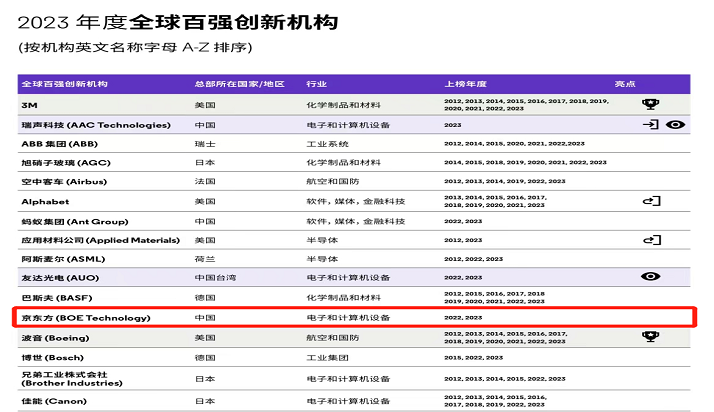Screen dimensions: 714x412
Task: Click the 亮点 column header
Action: (625, 82)
